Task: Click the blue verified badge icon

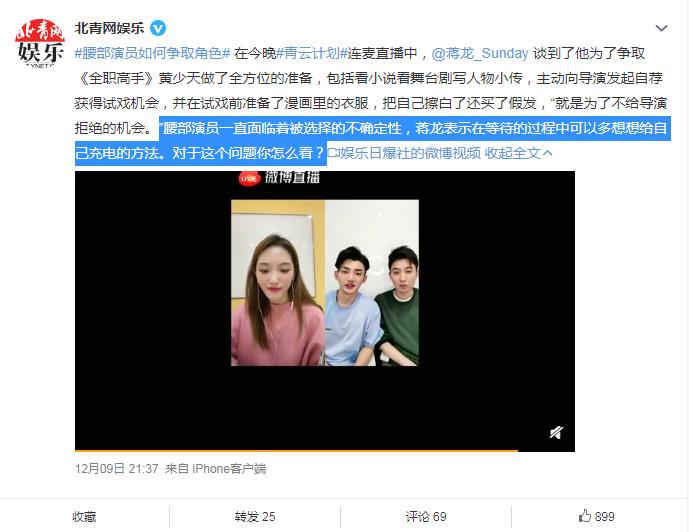Action: 158,29
